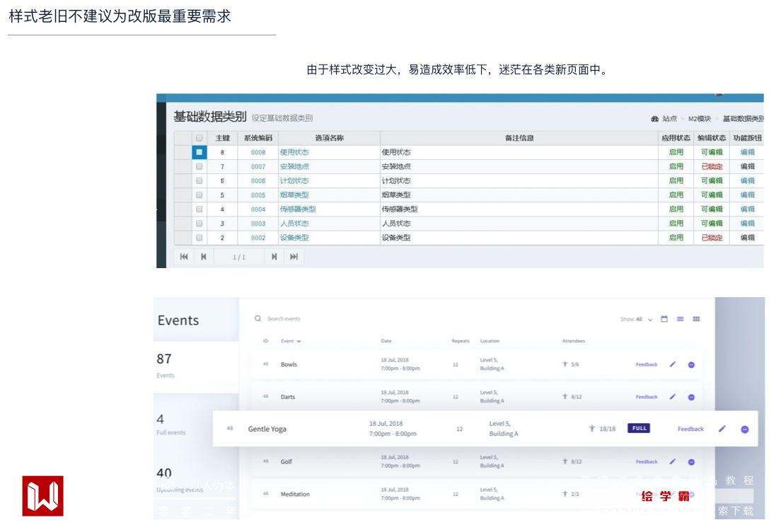Edit the Bowls event with pencil icon

[x=672, y=364]
